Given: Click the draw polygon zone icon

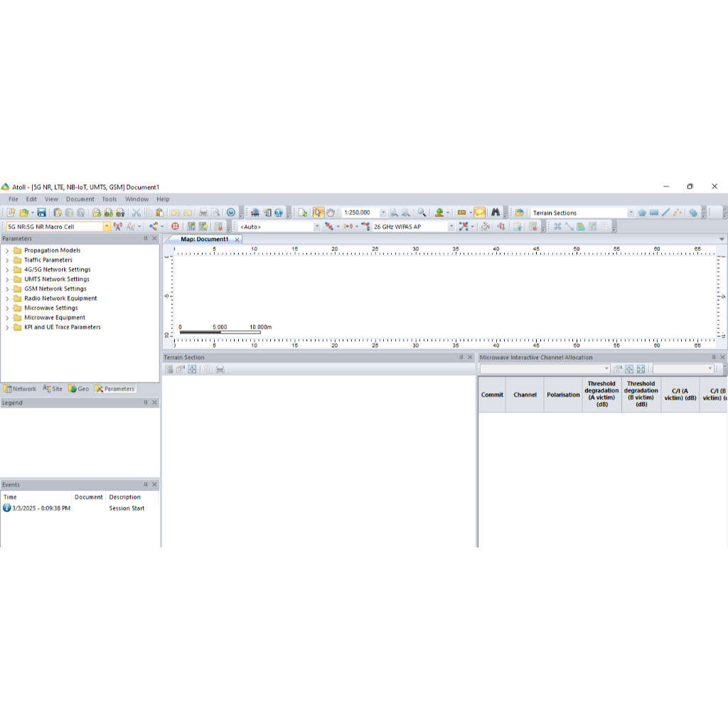Looking at the screenshot, I should pyautogui.click(x=642, y=213).
